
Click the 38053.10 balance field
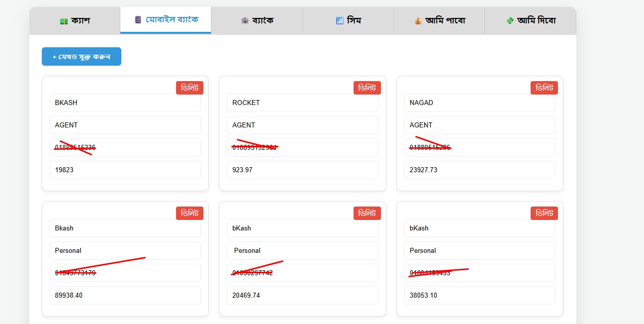click(480, 295)
